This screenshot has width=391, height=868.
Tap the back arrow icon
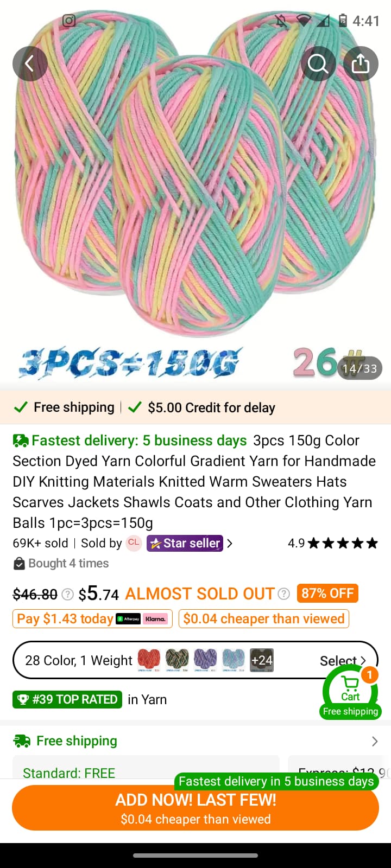click(30, 63)
